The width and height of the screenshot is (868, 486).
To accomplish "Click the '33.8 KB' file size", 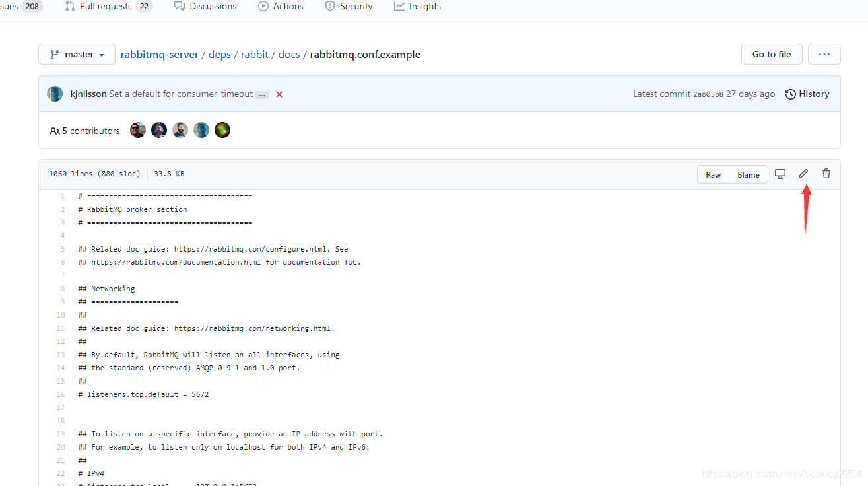I will (x=169, y=174).
